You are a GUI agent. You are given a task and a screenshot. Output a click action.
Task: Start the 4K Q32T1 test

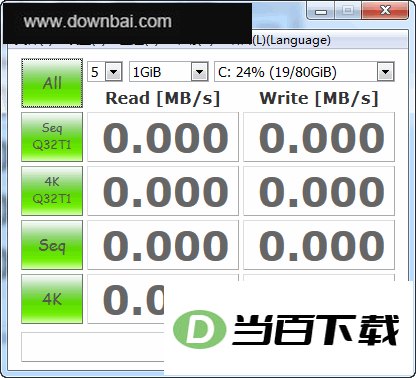52,191
